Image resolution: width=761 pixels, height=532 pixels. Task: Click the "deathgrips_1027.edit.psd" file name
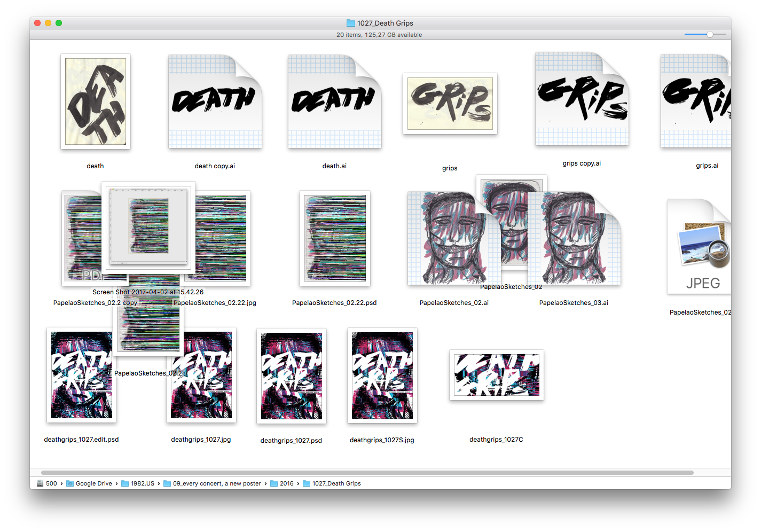pos(81,440)
